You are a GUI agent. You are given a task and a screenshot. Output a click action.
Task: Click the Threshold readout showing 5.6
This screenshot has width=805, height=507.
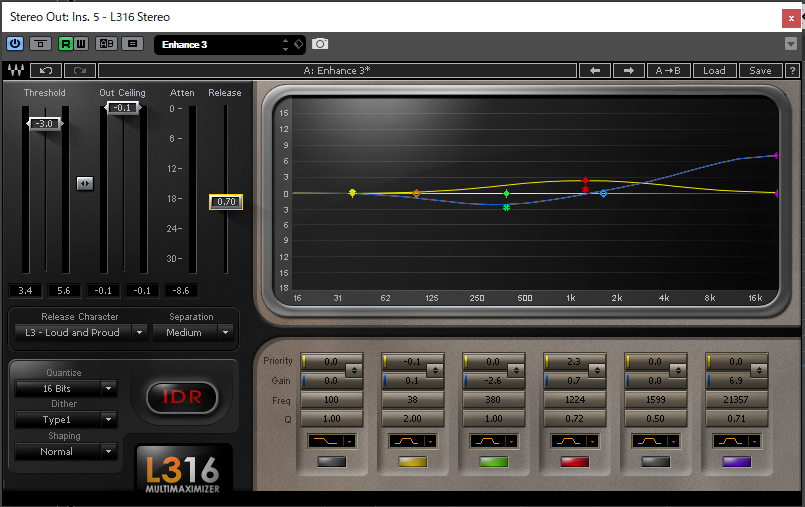[64, 290]
